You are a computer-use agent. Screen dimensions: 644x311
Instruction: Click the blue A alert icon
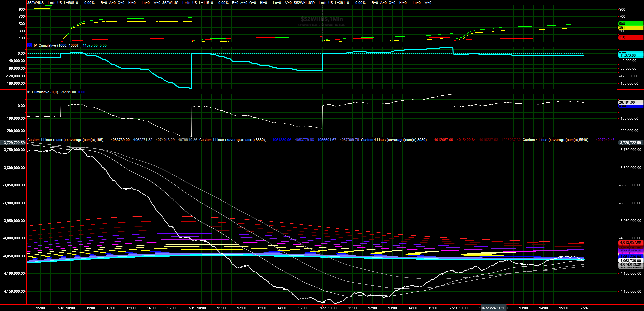point(30,45)
